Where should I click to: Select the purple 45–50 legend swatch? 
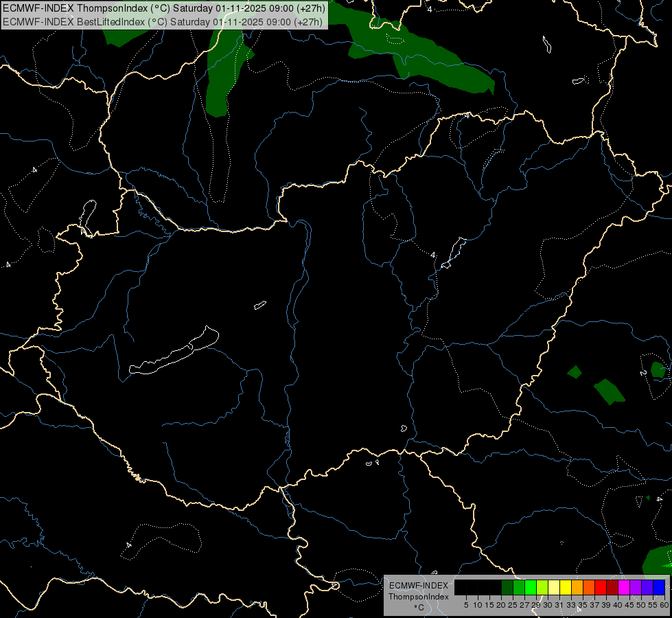tap(636, 587)
